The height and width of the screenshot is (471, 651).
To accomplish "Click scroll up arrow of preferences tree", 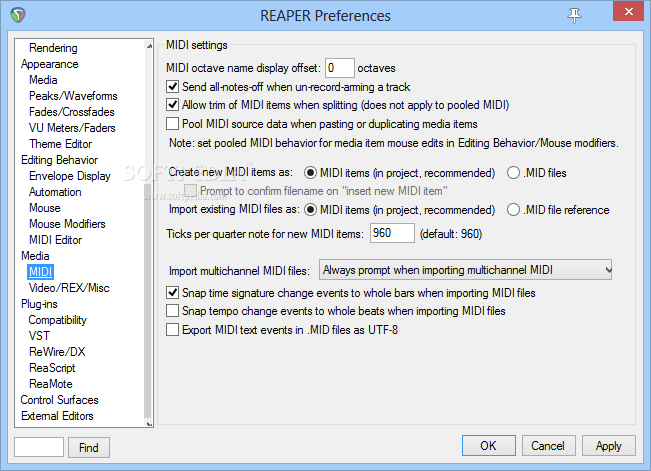I will [149, 46].
